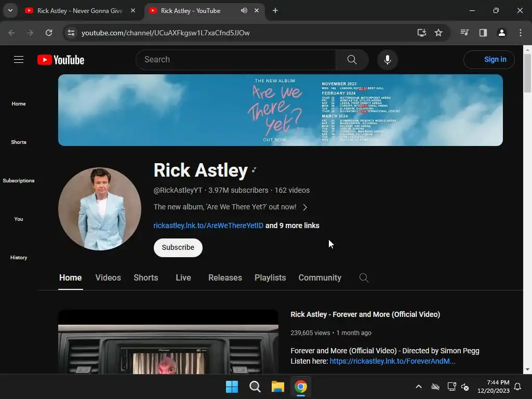Viewport: 532px width, 399px height.
Task: Click the Forever and More video thumbnail
Action: (x=168, y=342)
